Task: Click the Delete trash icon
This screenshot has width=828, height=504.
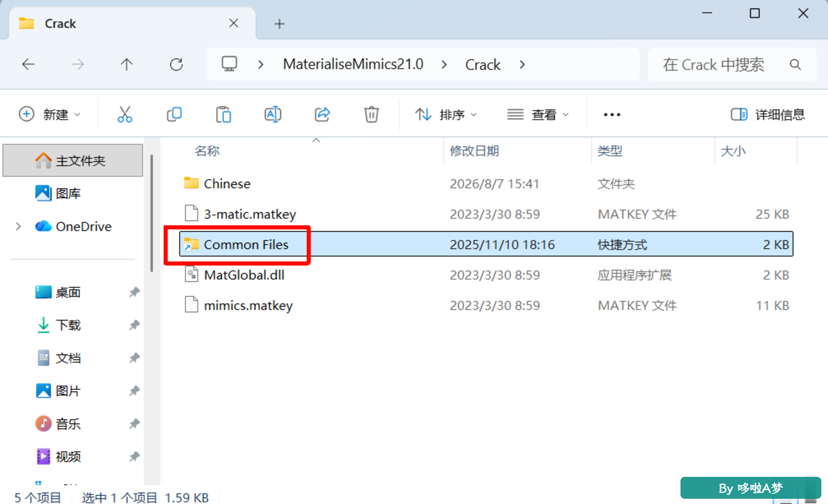Action: (372, 115)
